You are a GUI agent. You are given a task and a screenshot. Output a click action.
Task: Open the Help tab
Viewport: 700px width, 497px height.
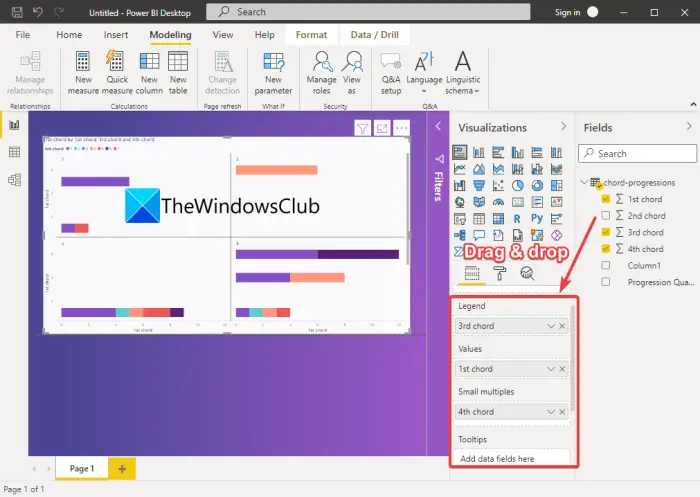(264, 35)
